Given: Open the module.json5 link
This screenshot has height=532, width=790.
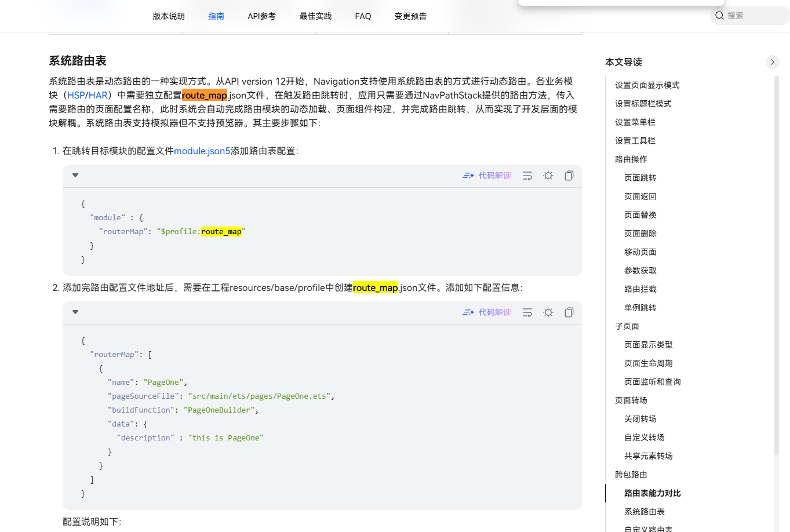Looking at the screenshot, I should (202, 151).
